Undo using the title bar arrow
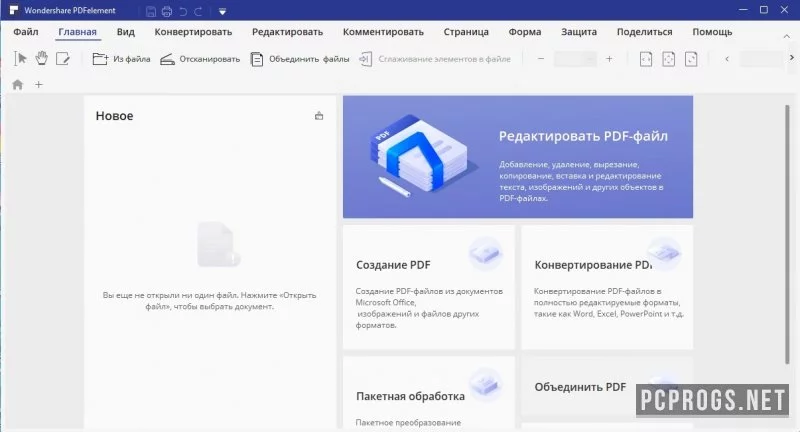 point(183,11)
